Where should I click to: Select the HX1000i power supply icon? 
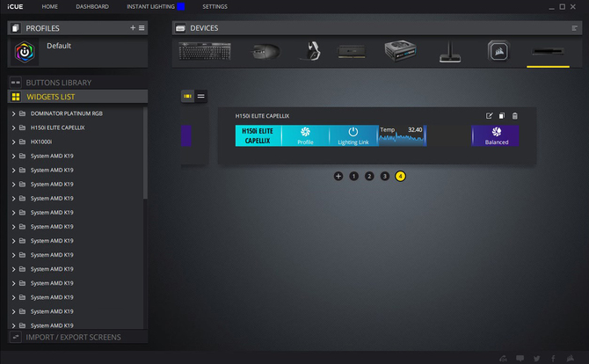[x=400, y=51]
